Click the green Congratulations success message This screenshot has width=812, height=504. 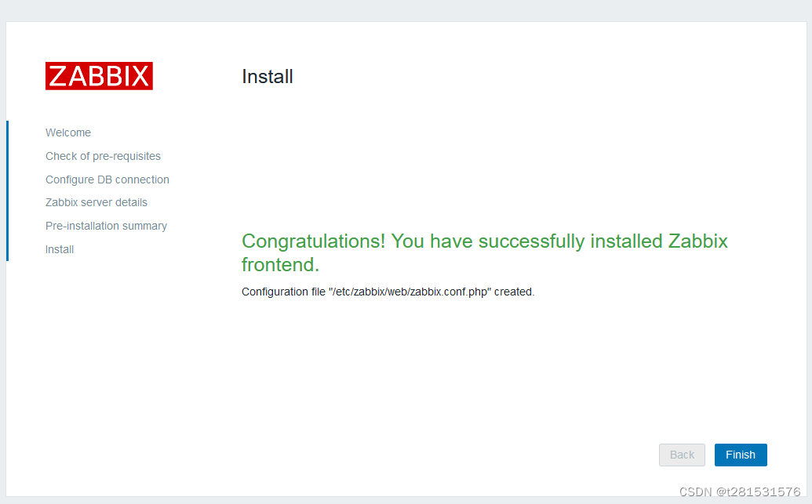point(484,252)
